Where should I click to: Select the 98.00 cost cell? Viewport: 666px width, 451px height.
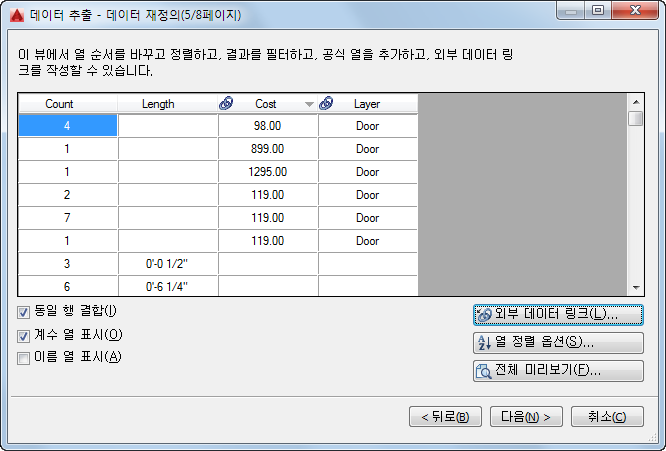268,126
